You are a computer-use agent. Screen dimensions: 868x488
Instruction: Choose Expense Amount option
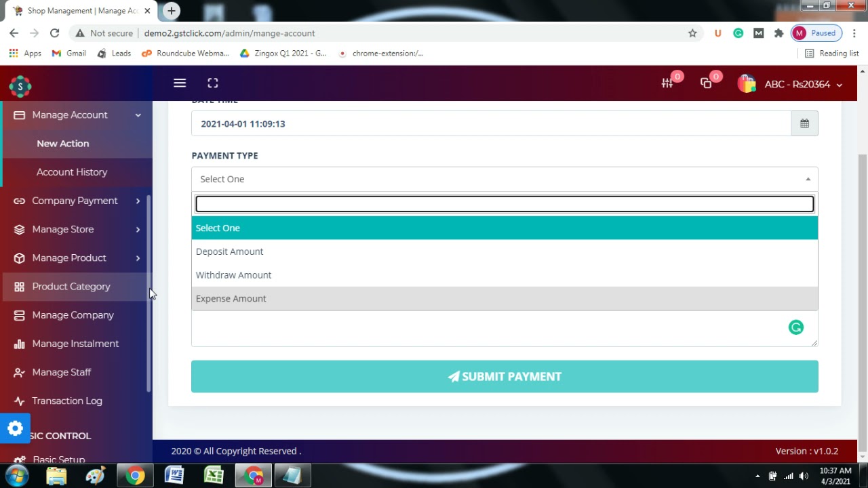(x=505, y=298)
